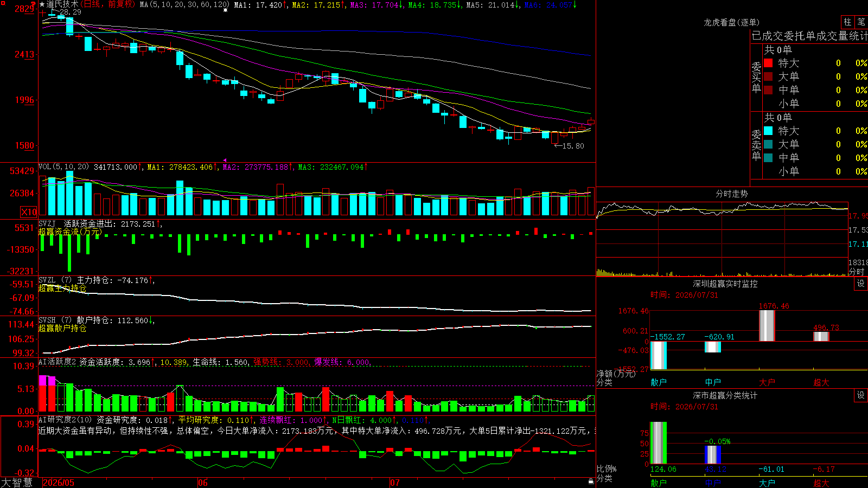Image resolution: width=868 pixels, height=488 pixels.
Task: Click the 道氏技术 stock name title
Action: point(62,4)
